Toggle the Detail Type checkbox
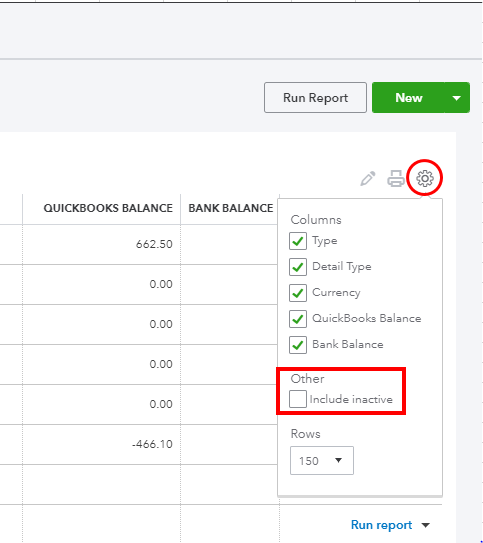 pos(298,267)
